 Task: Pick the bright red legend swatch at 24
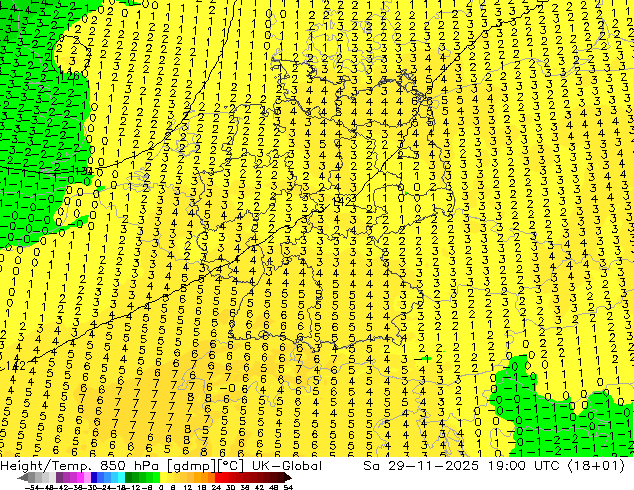point(218,477)
